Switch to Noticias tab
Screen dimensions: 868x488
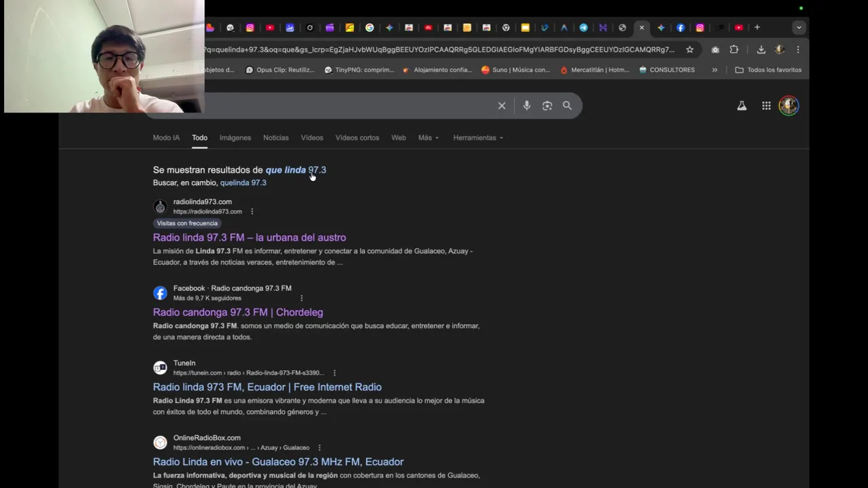[x=276, y=138]
